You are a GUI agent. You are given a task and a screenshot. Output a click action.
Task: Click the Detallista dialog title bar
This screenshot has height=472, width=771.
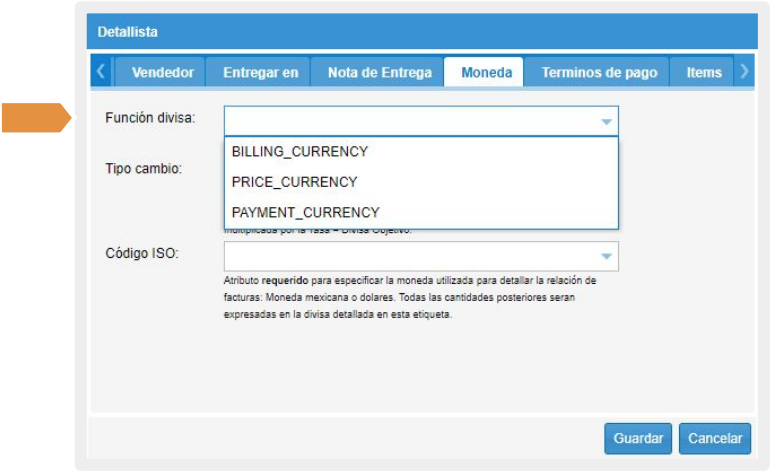tap(420, 32)
